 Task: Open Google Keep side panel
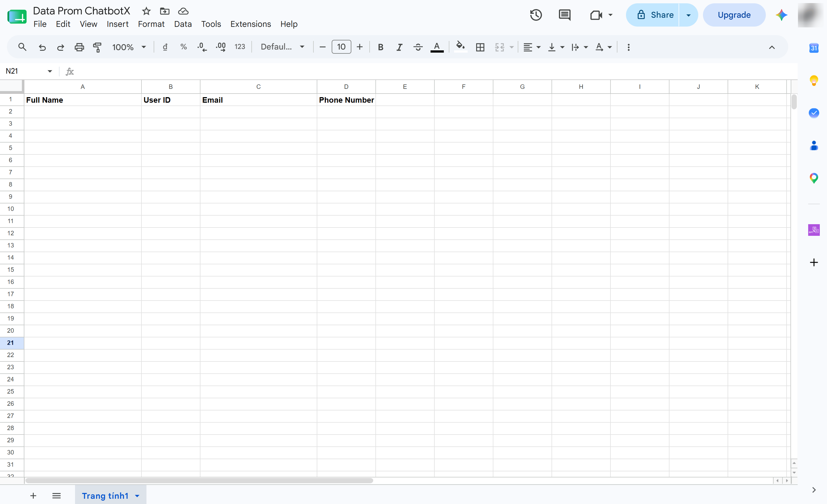(x=814, y=81)
